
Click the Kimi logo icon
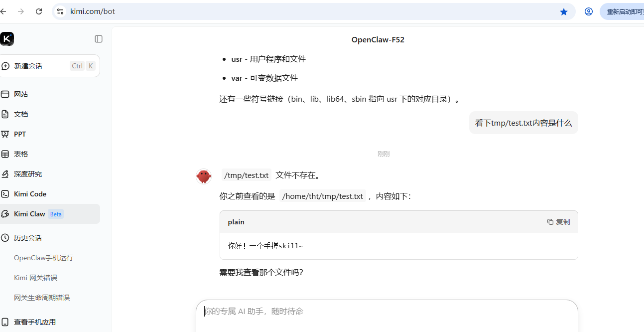pyautogui.click(x=7, y=38)
